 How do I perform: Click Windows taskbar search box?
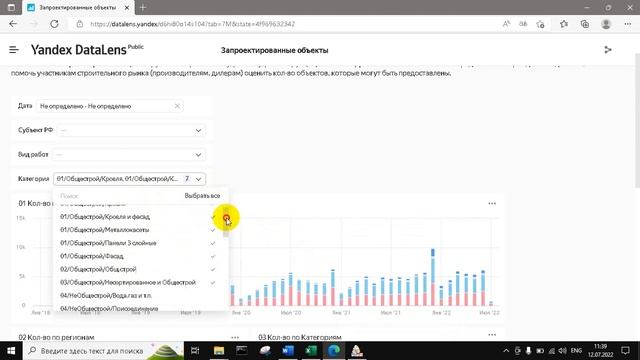(x=103, y=351)
